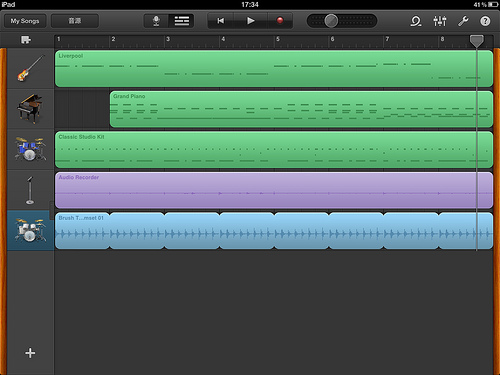Viewport: 500px width, 375px height.
Task: Select the Audio Recorder microphone track
Action: (30, 190)
